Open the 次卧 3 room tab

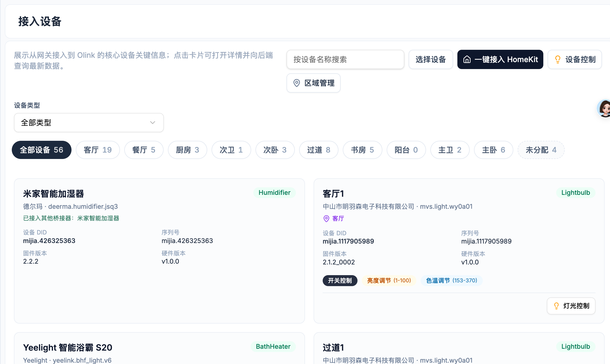point(275,150)
